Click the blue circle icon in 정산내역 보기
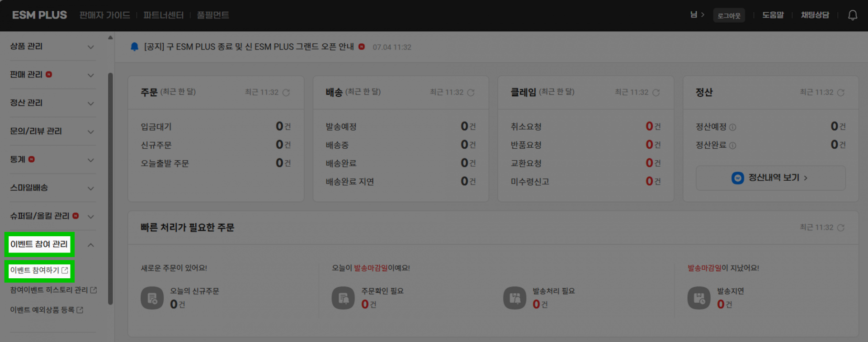This screenshot has width=868, height=342. [738, 178]
